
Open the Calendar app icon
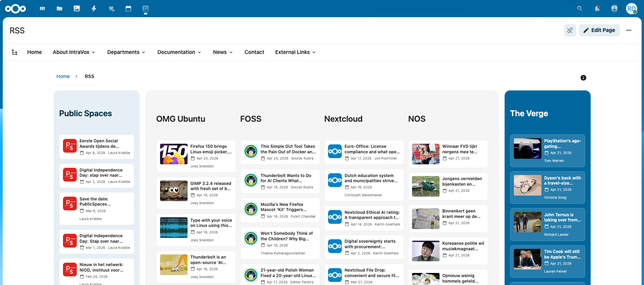click(x=128, y=9)
